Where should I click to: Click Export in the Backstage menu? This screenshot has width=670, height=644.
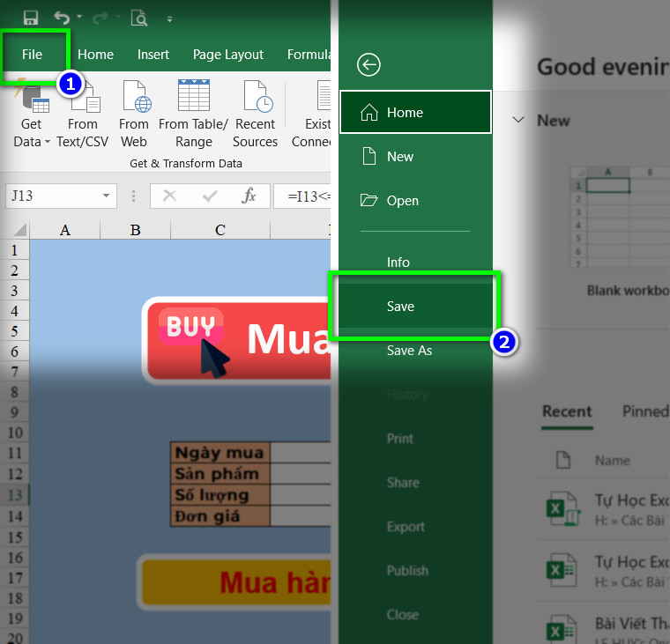click(x=415, y=526)
